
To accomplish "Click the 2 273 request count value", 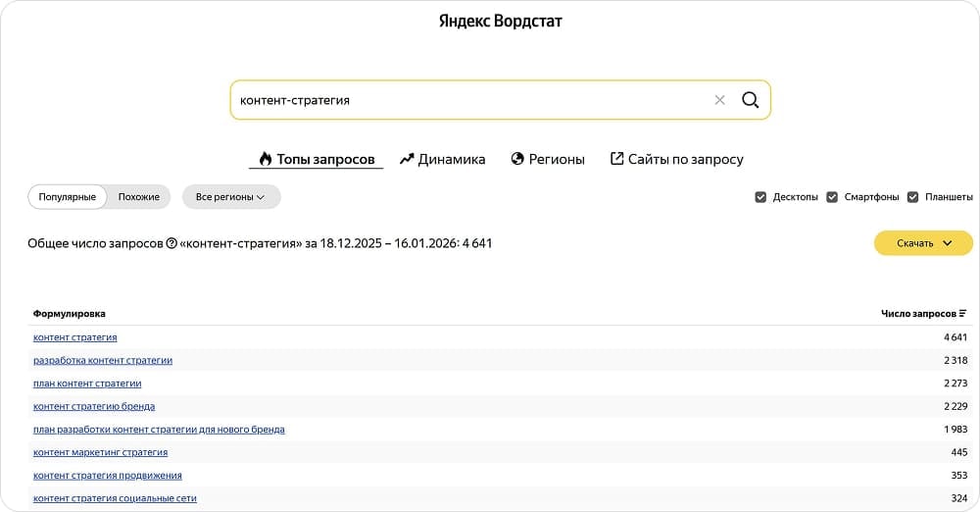I will [x=955, y=384].
